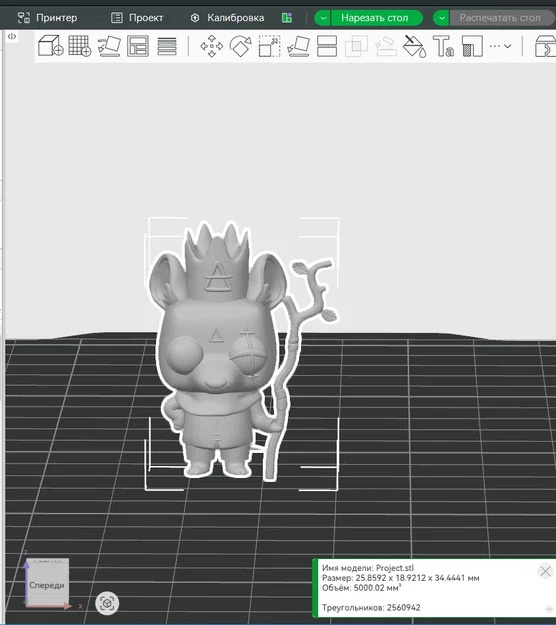
Task: Select the Cut tool
Action: coord(327,46)
